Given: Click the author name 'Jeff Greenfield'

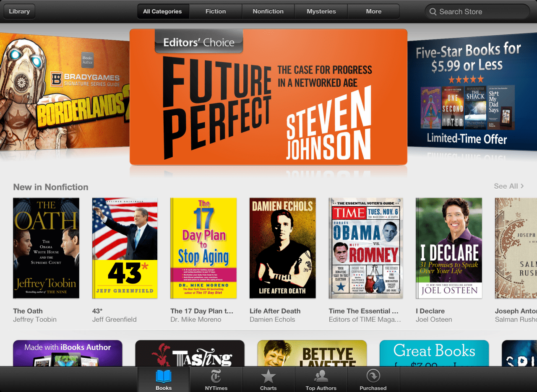Looking at the screenshot, I should click(115, 319).
